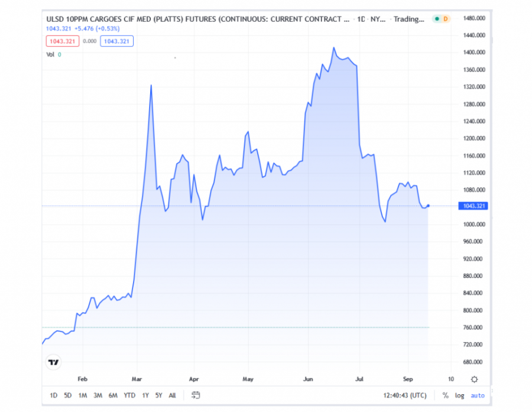Open chart settings gear icon
Viewport: 532px width, 412px height.
pos(474,379)
